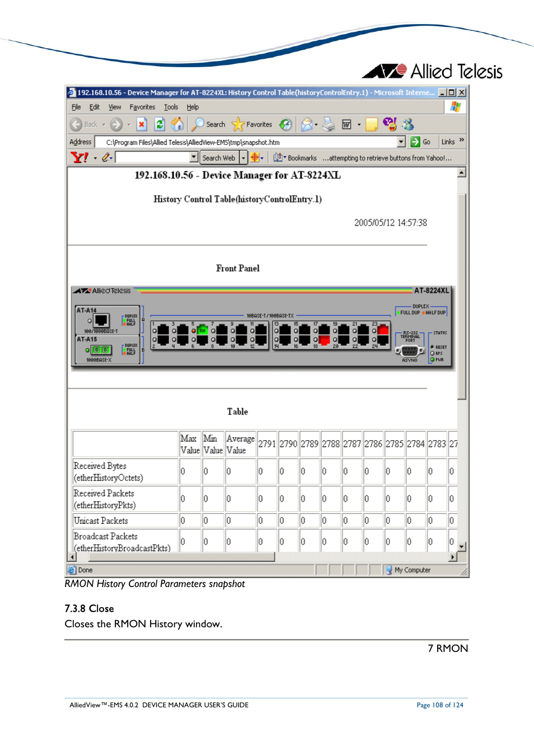Click the Windows flag throbber icon
The image size is (534, 756).
(456, 106)
